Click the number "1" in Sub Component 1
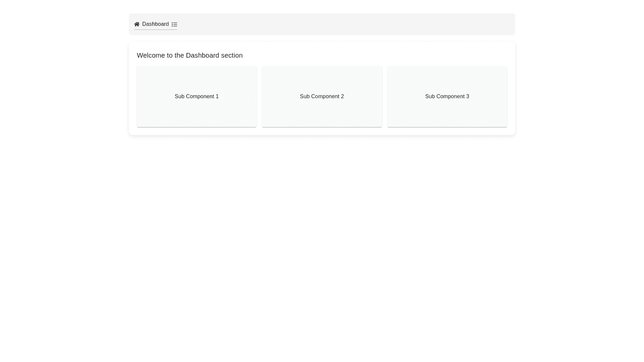The height and width of the screenshot is (362, 644). pyautogui.click(x=217, y=97)
